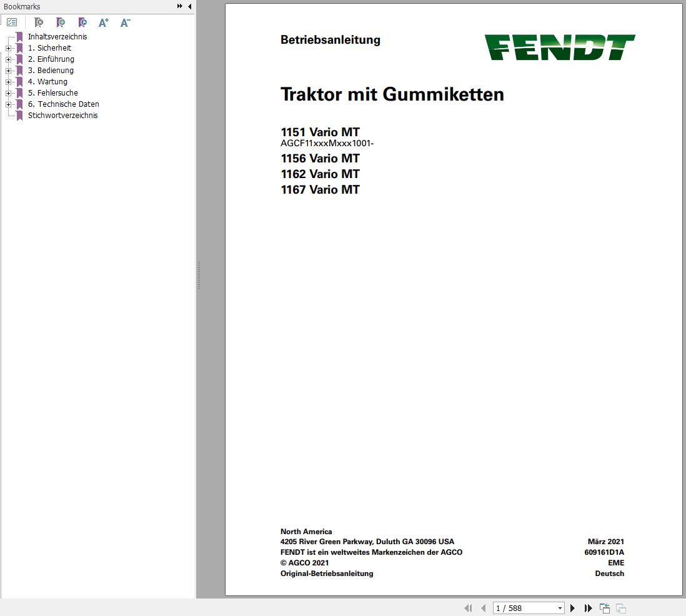Click the previous view icon

(605, 608)
